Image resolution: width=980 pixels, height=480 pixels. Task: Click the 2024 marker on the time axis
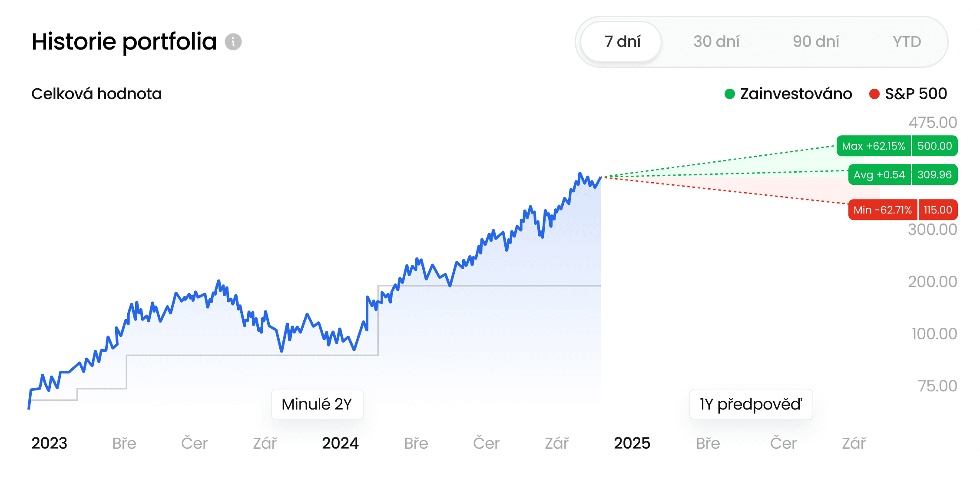coord(340,443)
